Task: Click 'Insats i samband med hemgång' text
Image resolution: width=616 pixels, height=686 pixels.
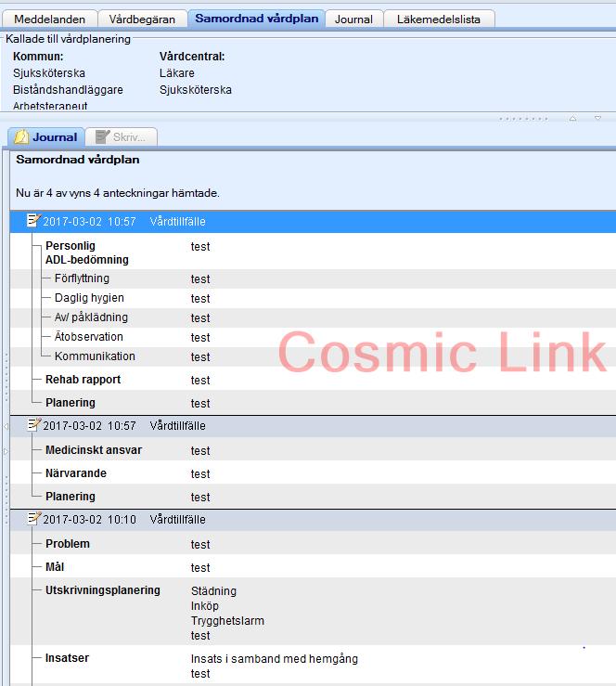Action: (274, 659)
